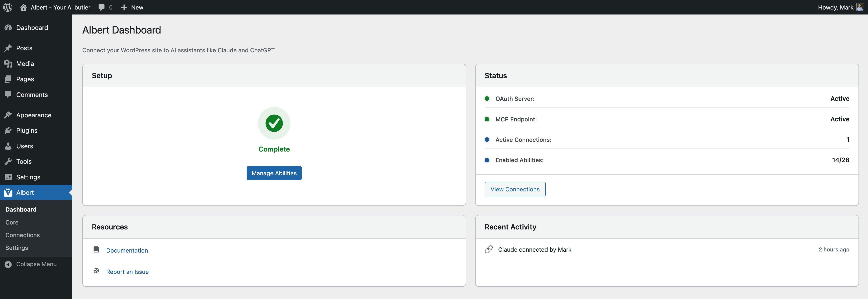Open Connections from Albert's submenu
This screenshot has width=868, height=299.
tap(22, 235)
